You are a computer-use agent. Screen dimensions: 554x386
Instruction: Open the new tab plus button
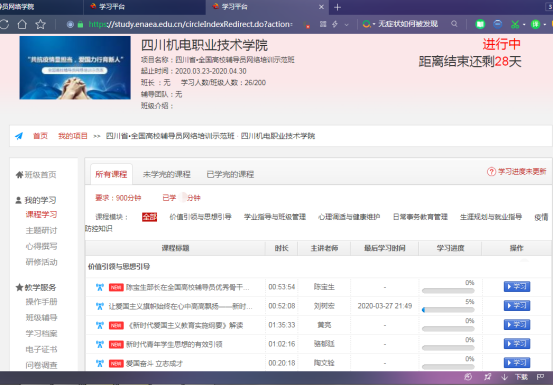coord(337,7)
